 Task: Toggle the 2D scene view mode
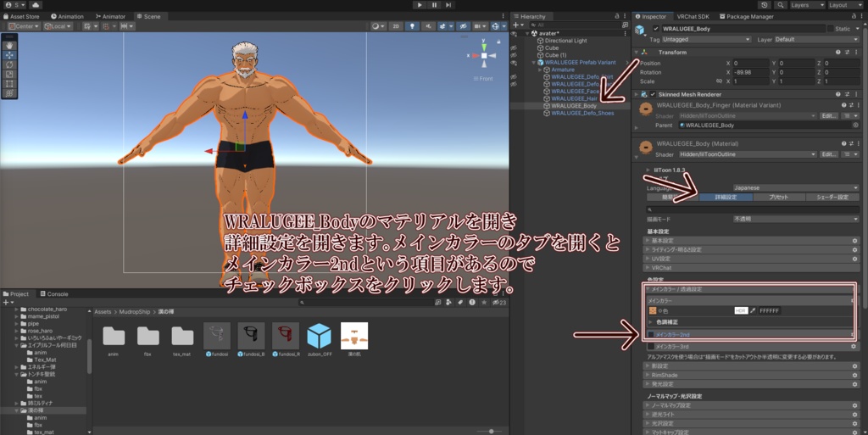point(395,26)
